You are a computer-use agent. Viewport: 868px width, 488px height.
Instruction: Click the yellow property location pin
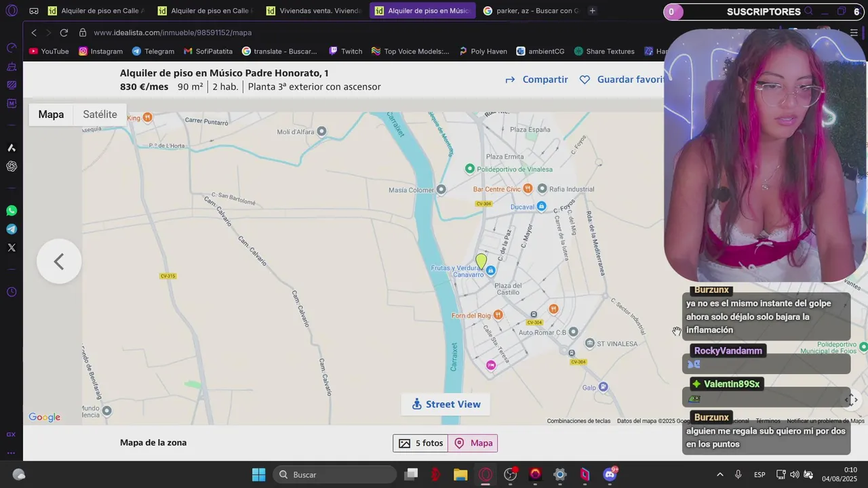[481, 262]
